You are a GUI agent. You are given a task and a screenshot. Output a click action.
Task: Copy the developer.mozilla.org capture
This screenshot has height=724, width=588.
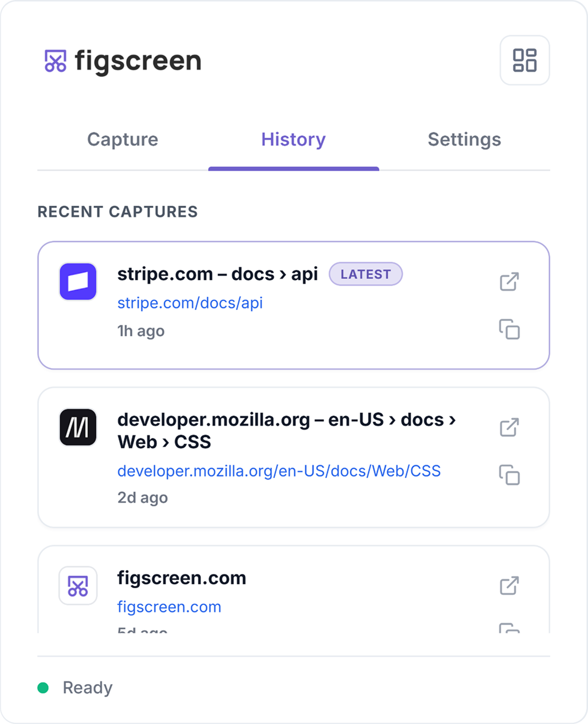click(x=509, y=475)
